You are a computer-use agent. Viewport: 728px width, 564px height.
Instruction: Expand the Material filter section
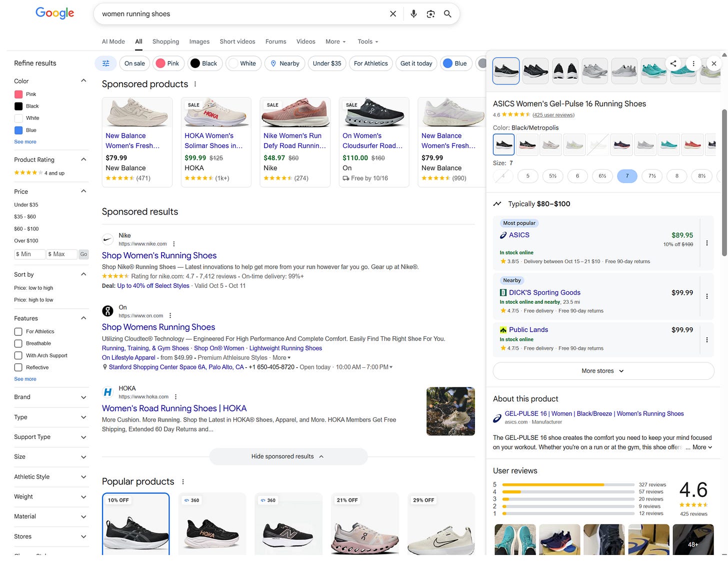51,516
